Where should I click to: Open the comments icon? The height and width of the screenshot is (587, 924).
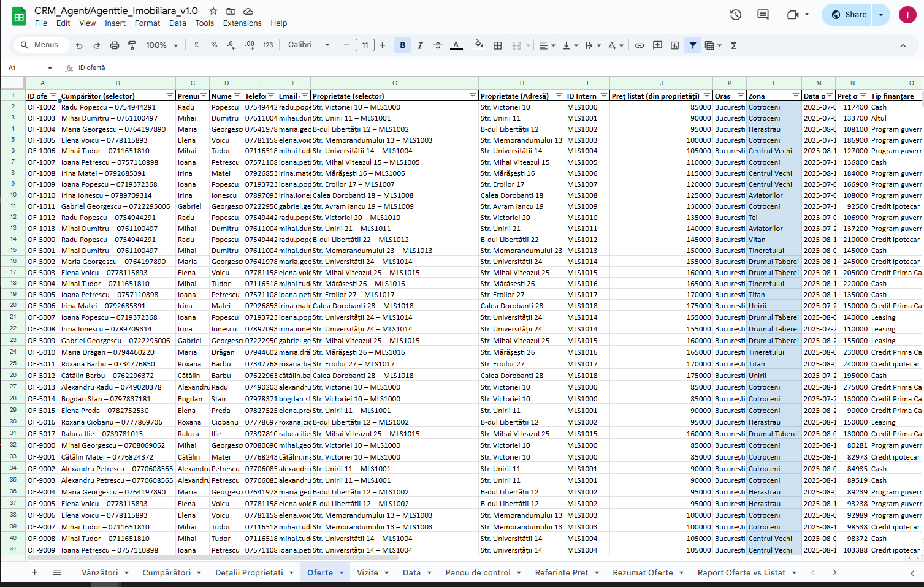(763, 15)
